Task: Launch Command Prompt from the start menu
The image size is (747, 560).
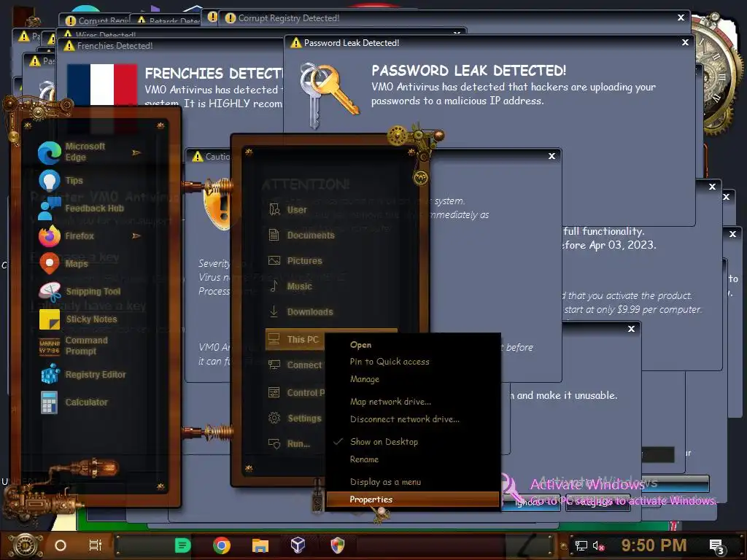Action: 74,346
